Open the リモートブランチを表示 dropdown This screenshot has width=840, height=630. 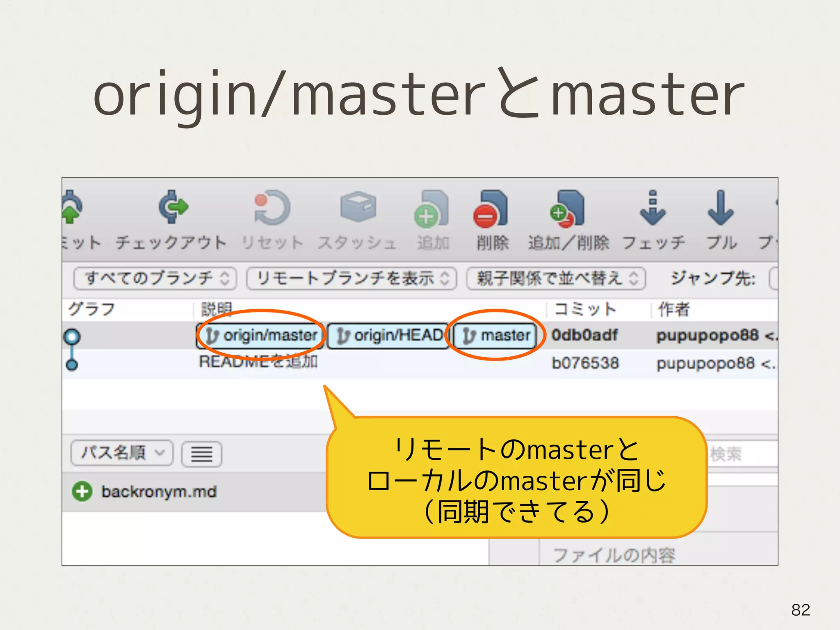(352, 279)
